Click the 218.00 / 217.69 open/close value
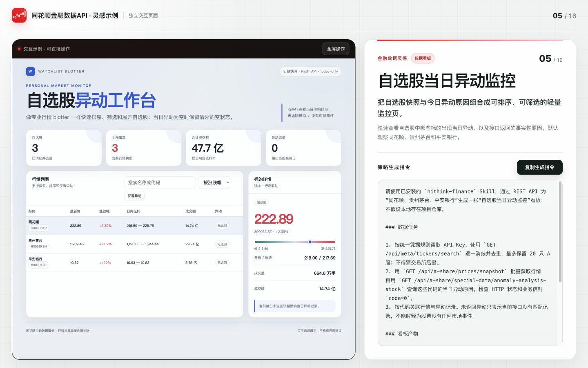Screen dimensions: 588x368 (320, 258)
